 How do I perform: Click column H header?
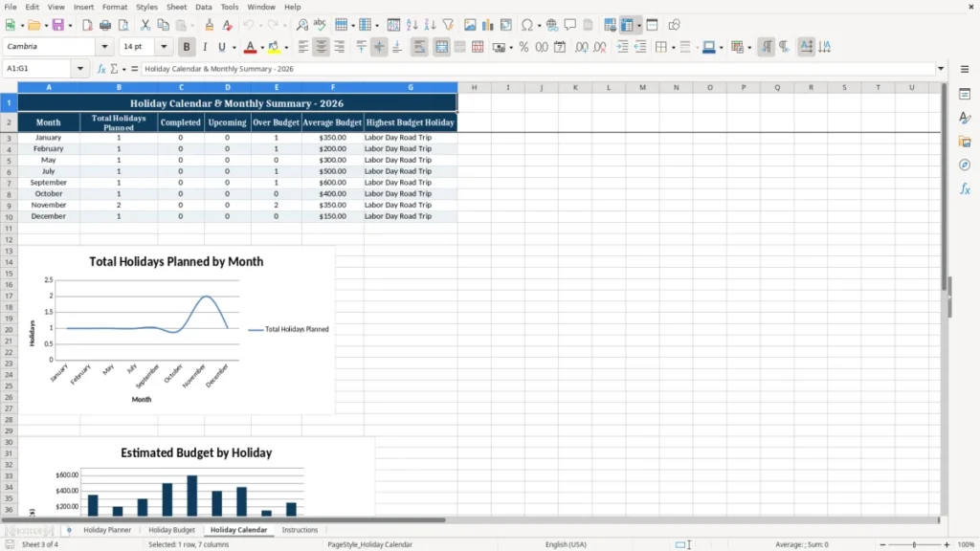click(475, 87)
